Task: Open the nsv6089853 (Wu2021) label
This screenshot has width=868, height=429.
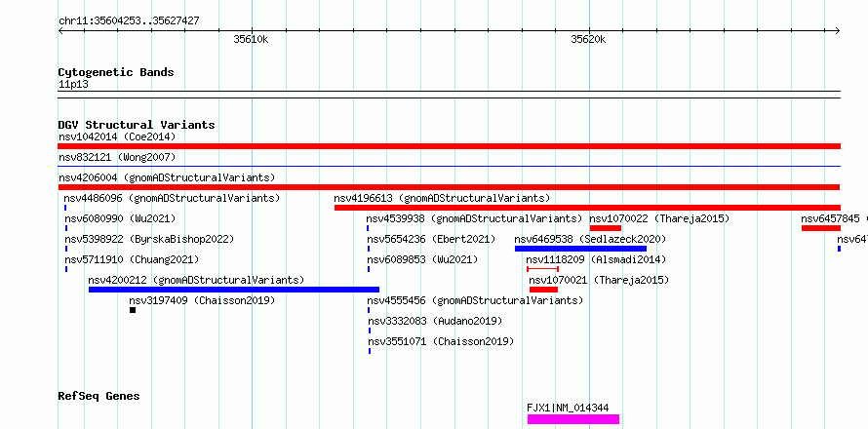Action: (x=422, y=259)
